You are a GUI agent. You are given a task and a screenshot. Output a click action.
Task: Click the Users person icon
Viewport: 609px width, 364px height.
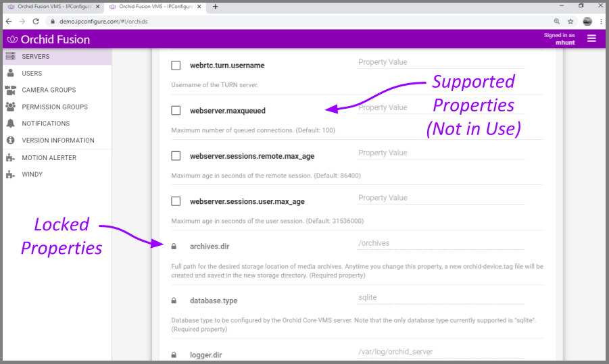(11, 73)
